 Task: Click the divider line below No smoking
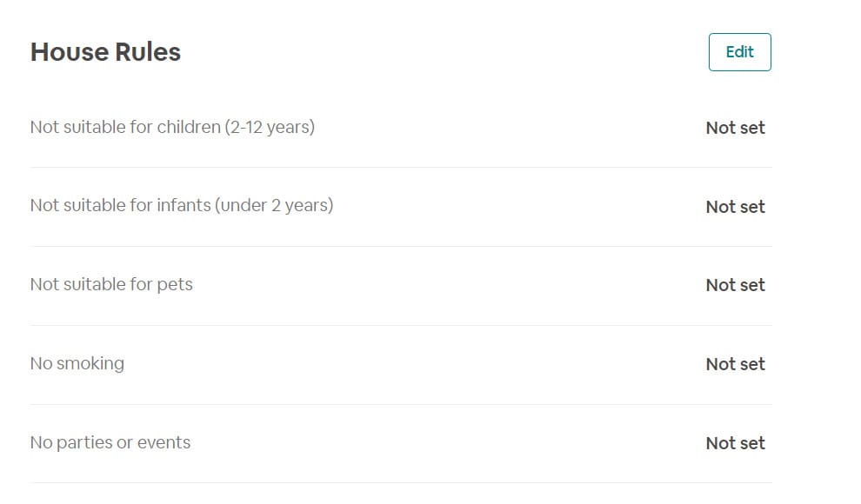point(400,404)
